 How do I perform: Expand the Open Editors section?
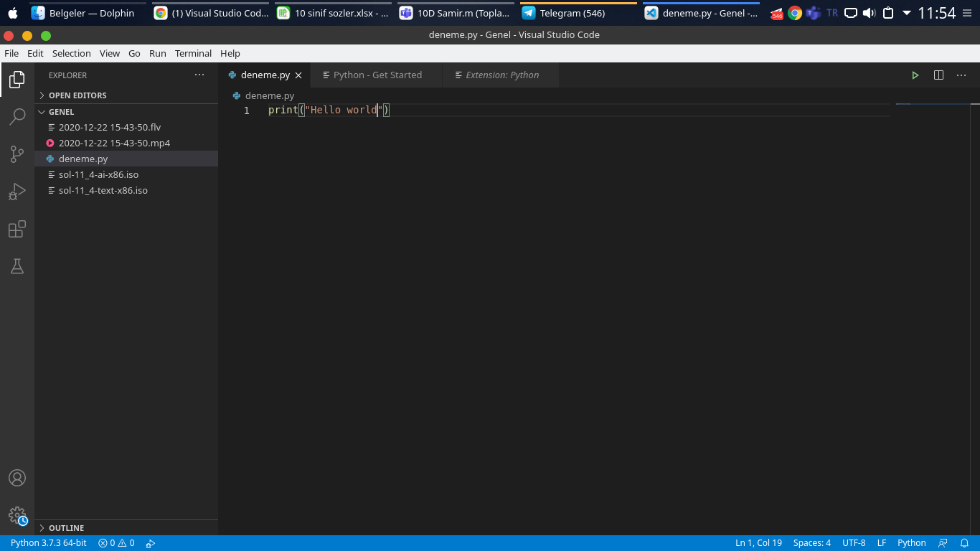pos(126,95)
